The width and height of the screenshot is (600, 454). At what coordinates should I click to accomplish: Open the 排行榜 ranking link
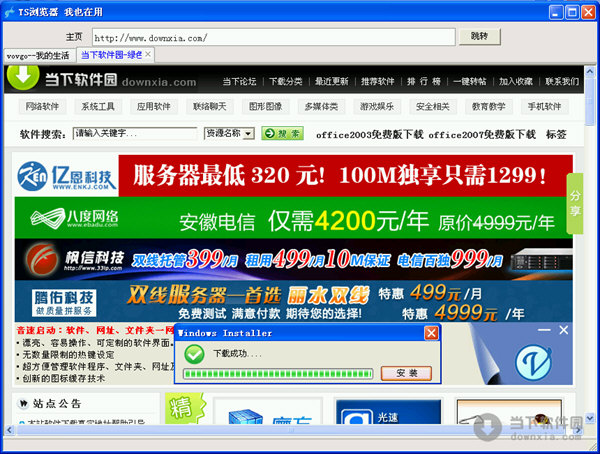coord(424,81)
